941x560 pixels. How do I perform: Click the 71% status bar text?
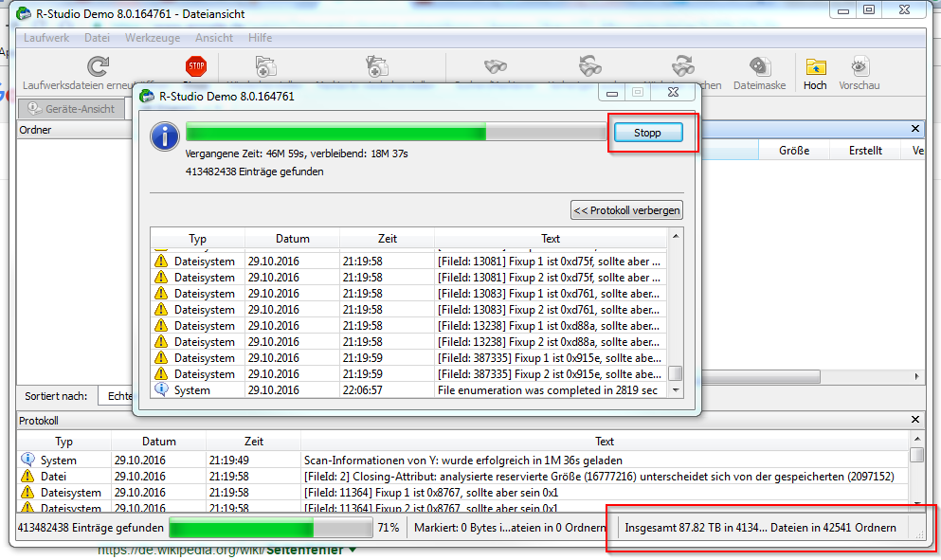coord(389,528)
